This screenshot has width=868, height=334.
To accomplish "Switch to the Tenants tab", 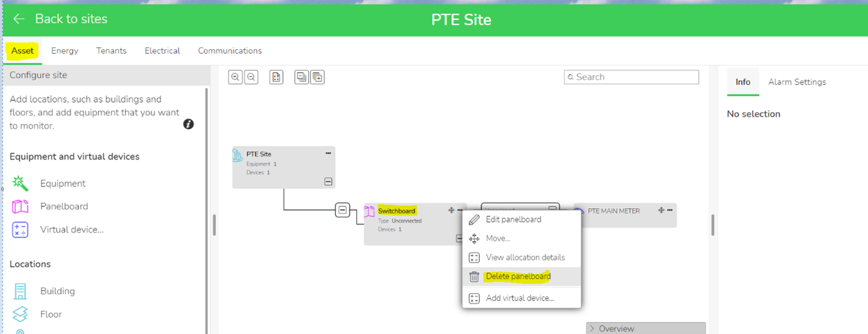I will pyautogui.click(x=111, y=51).
